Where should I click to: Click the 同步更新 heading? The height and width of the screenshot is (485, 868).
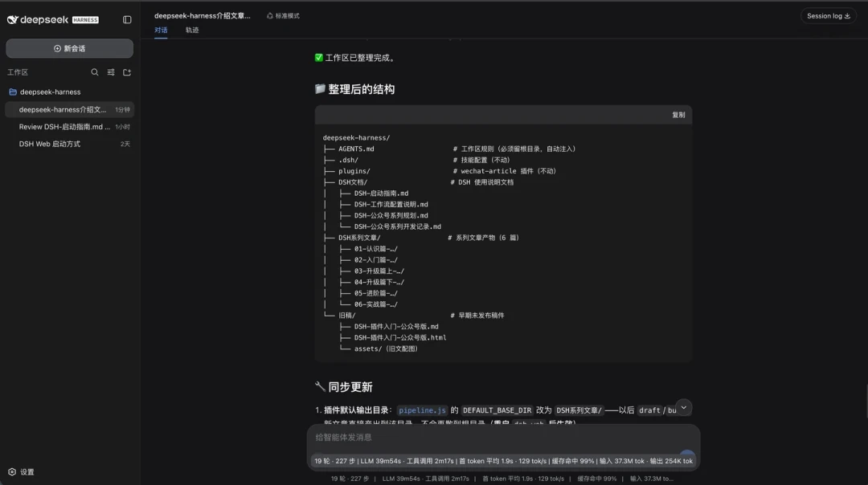point(350,387)
